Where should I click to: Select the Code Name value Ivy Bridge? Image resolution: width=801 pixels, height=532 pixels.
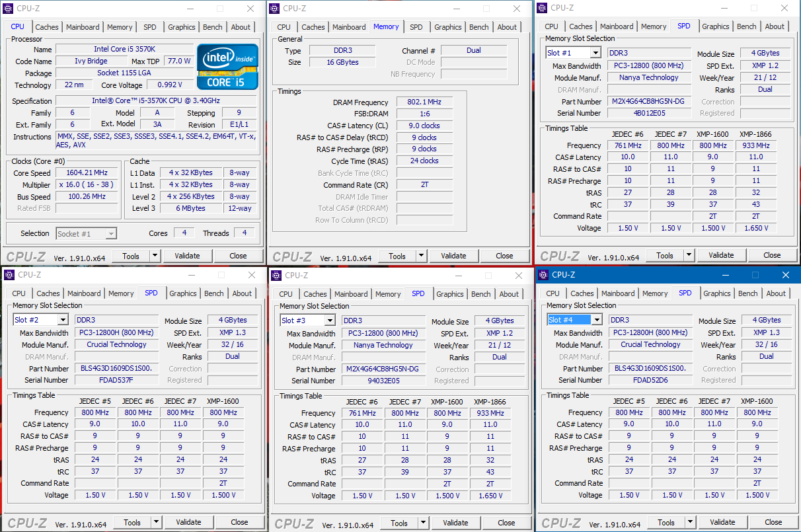tap(91, 61)
